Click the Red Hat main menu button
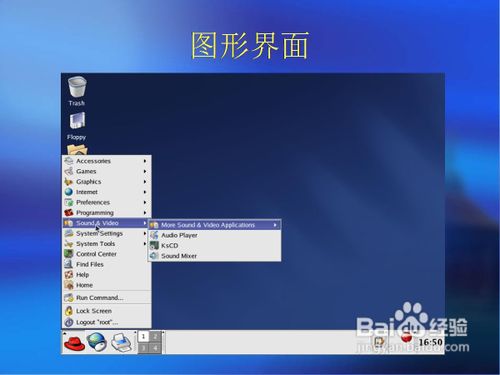Image resolution: width=500 pixels, height=375 pixels. pos(74,343)
